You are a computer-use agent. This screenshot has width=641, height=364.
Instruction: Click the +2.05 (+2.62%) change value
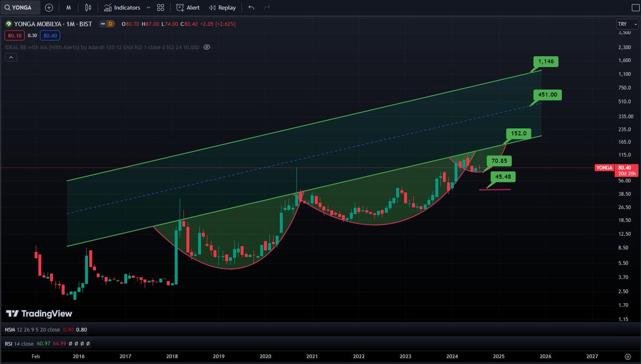point(217,24)
